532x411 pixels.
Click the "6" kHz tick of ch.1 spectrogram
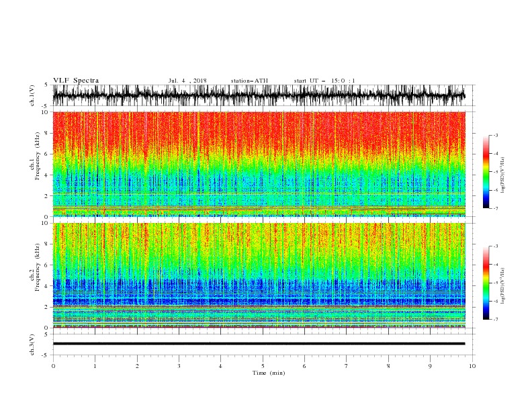click(x=48, y=154)
